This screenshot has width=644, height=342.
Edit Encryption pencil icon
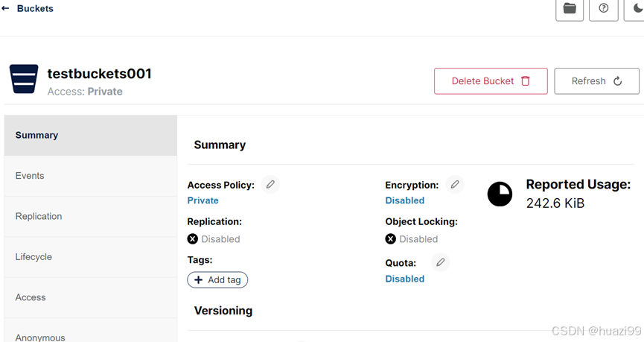coord(455,184)
